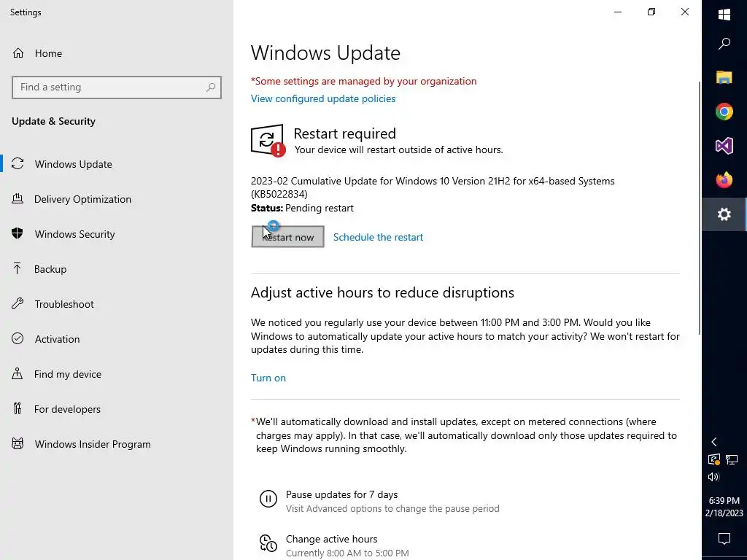Click the KB5022834 cumulative update text
Image resolution: width=747 pixels, height=560 pixels.
(433, 187)
